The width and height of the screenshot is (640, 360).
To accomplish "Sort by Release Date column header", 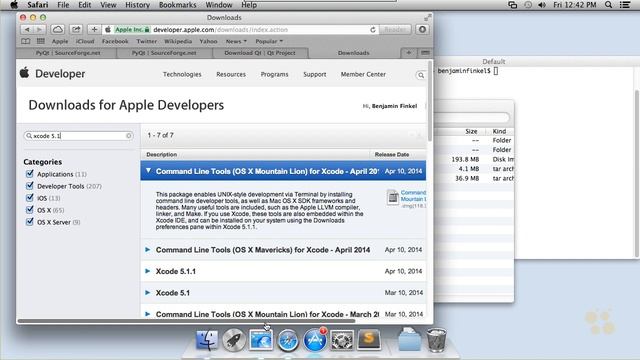I will 392,154.
